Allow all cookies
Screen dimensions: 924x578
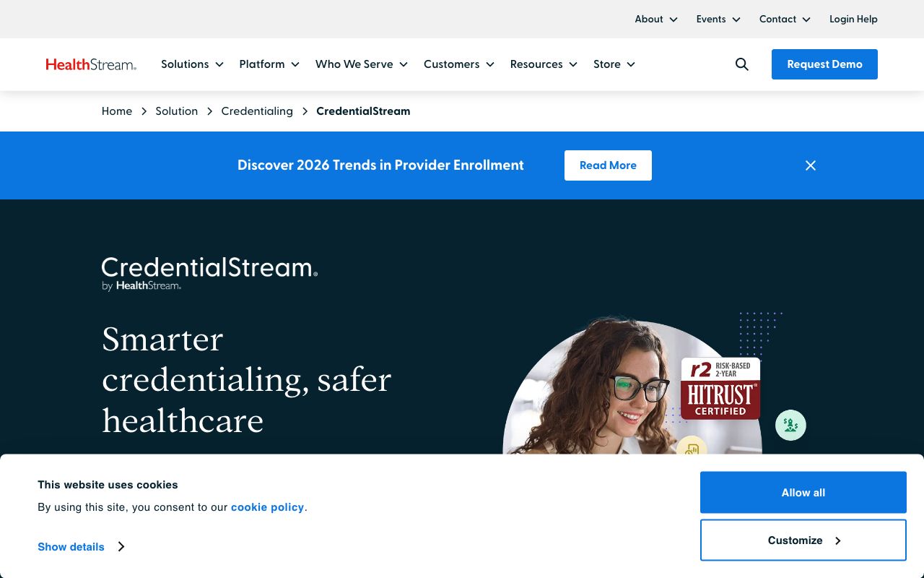(803, 493)
